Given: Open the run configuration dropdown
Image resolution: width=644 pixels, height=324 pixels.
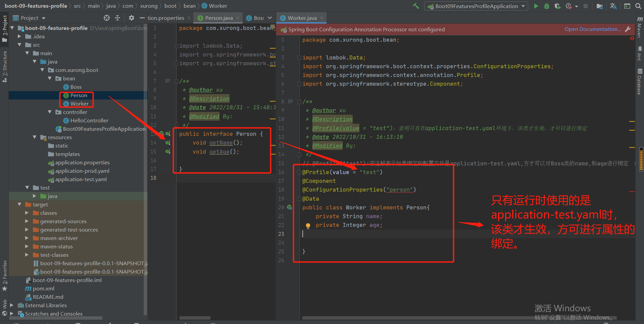Looking at the screenshot, I should [x=477, y=6].
